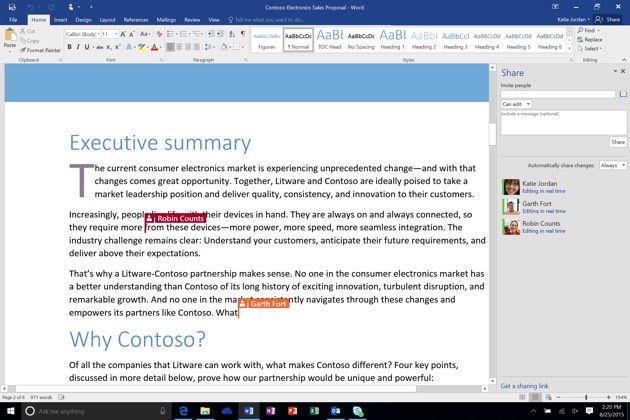Image resolution: width=630 pixels, height=420 pixels.
Task: Toggle Bold formatting
Action: point(70,47)
